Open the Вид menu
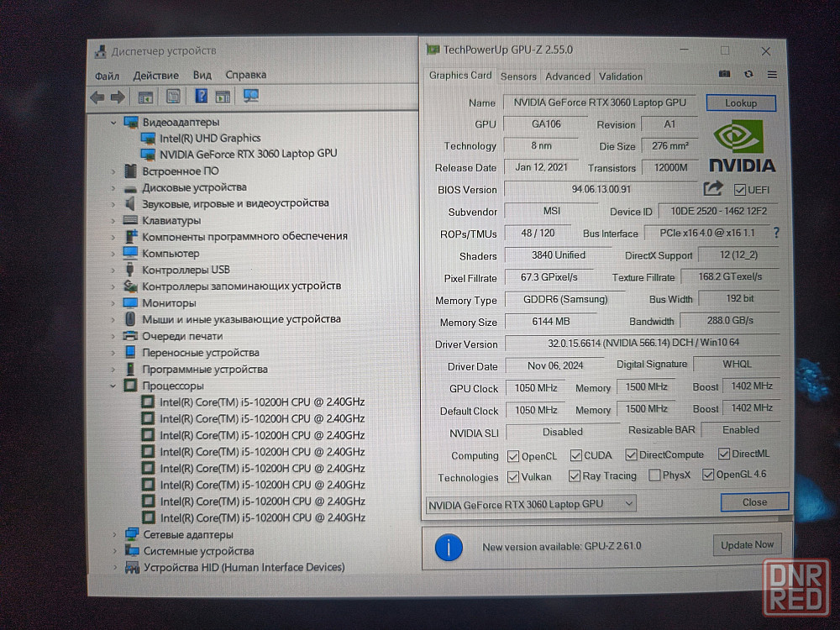This screenshot has height=630, width=840. pos(202,75)
